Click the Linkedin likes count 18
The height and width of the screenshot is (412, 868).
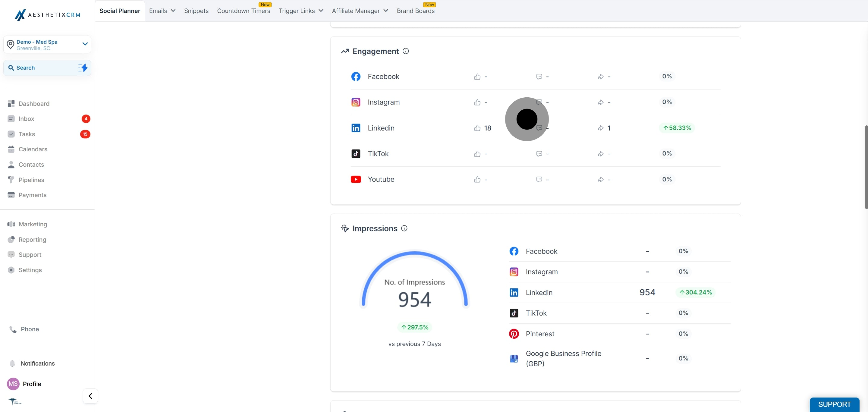(488, 128)
